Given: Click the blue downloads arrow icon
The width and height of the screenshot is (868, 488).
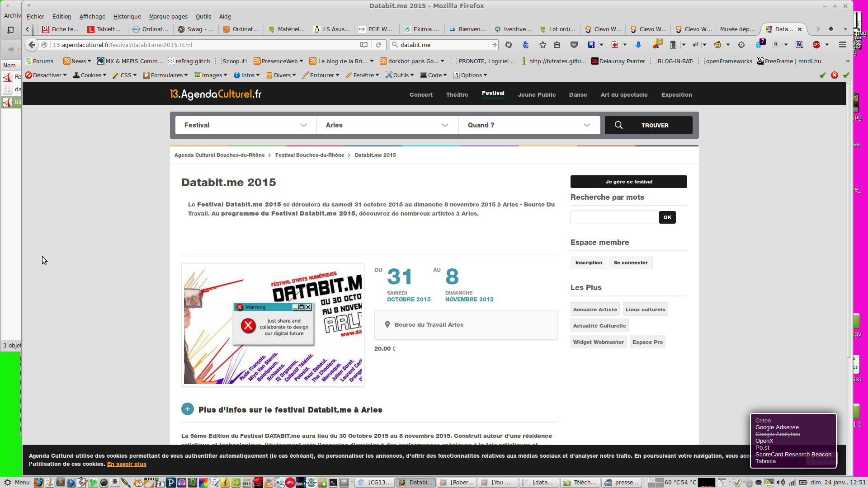Looking at the screenshot, I should (x=638, y=45).
